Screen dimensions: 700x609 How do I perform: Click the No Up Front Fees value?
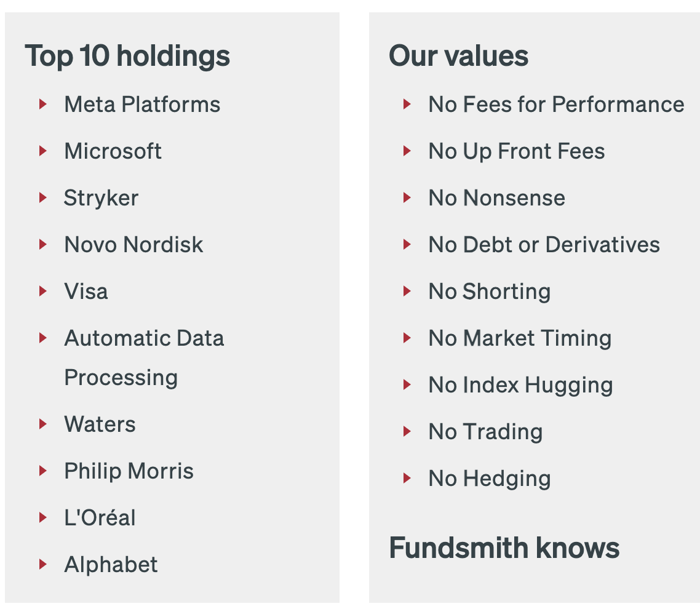(516, 151)
